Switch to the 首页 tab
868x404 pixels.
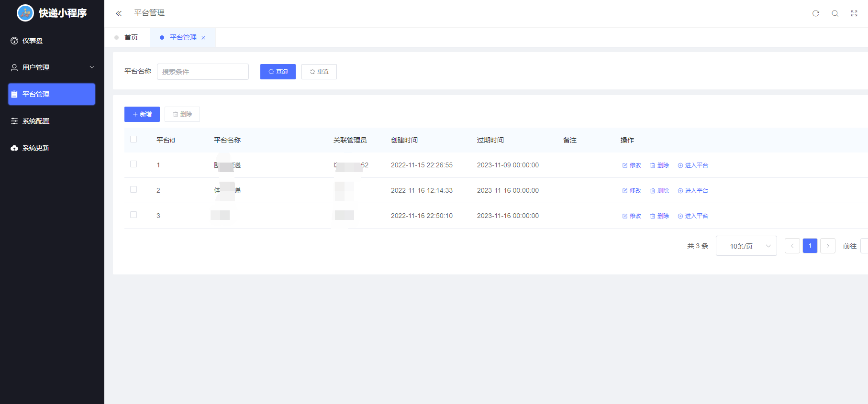click(131, 37)
